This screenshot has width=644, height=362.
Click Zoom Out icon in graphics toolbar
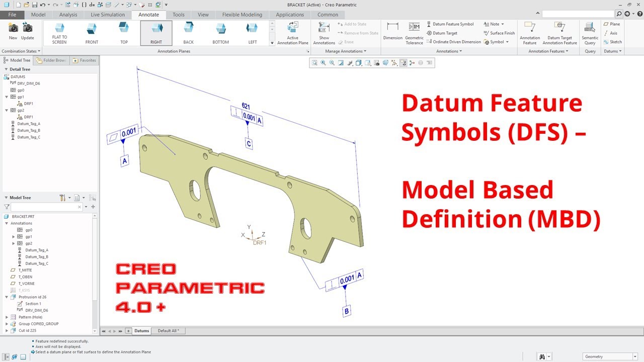332,63
